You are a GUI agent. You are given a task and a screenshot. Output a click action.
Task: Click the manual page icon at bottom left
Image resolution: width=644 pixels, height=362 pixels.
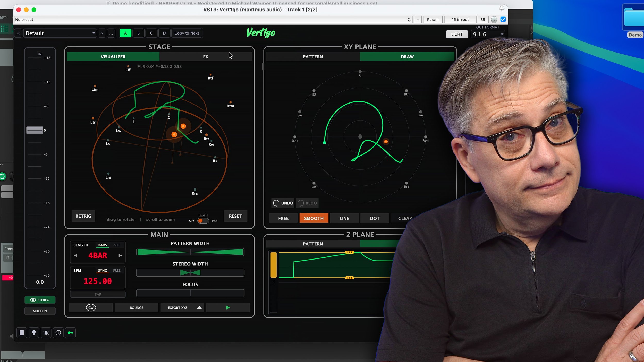click(22, 333)
